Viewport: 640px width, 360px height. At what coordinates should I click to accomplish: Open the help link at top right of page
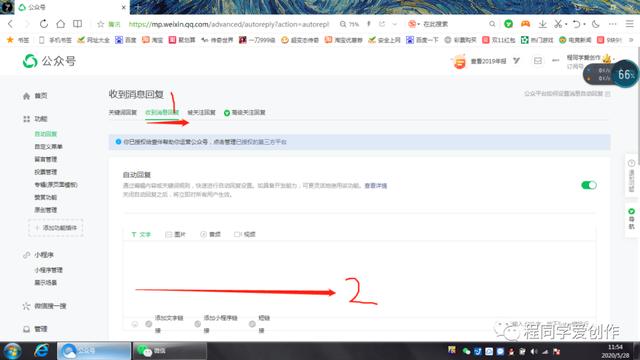click(567, 94)
